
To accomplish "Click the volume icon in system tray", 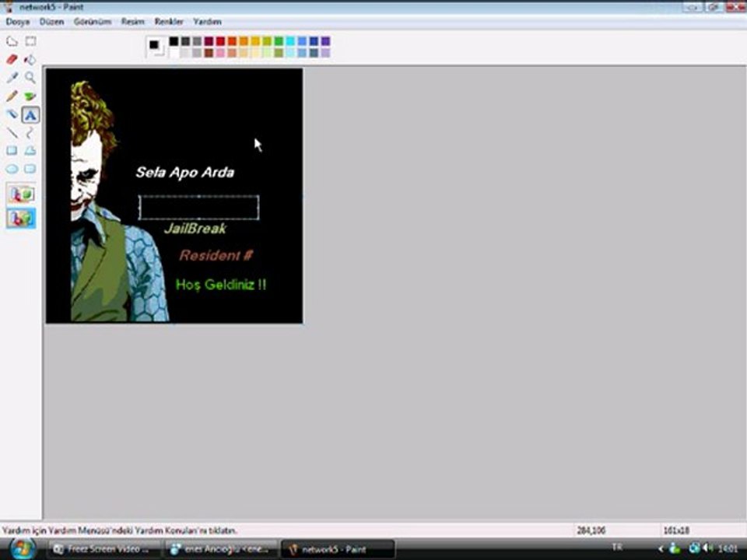I will coord(708,548).
